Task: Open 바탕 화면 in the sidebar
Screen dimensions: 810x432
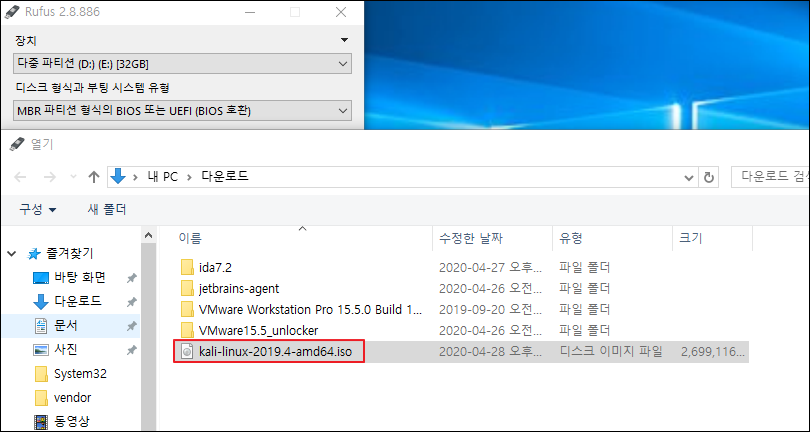Action: 80,277
